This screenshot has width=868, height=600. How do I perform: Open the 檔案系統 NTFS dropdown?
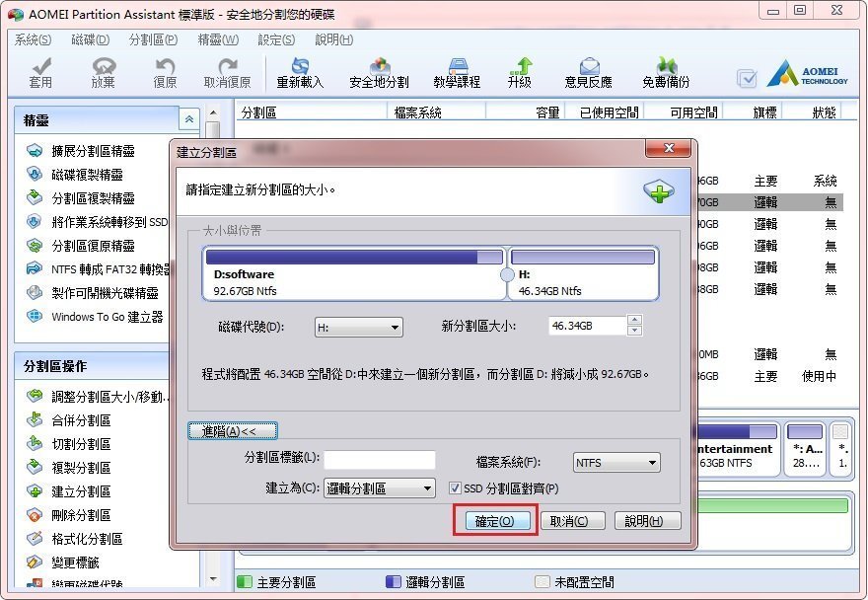tap(616, 463)
